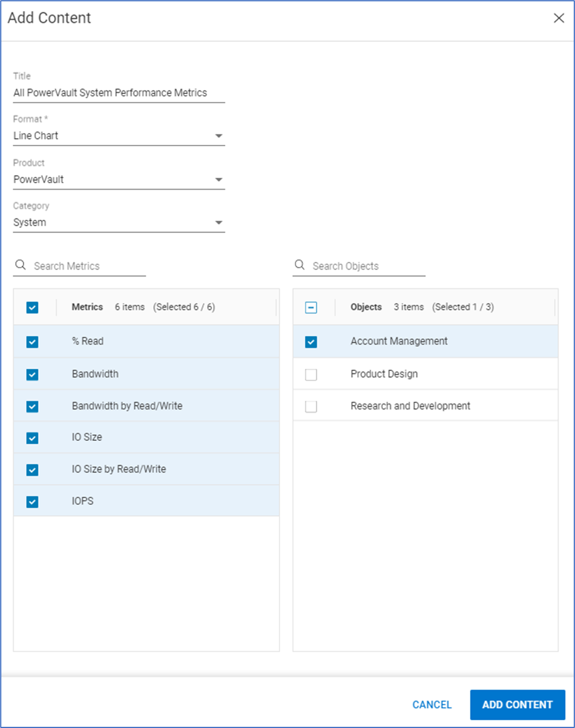Open the Format dropdown showing Line Chart
Viewport: 575px width, 728px height.
117,135
